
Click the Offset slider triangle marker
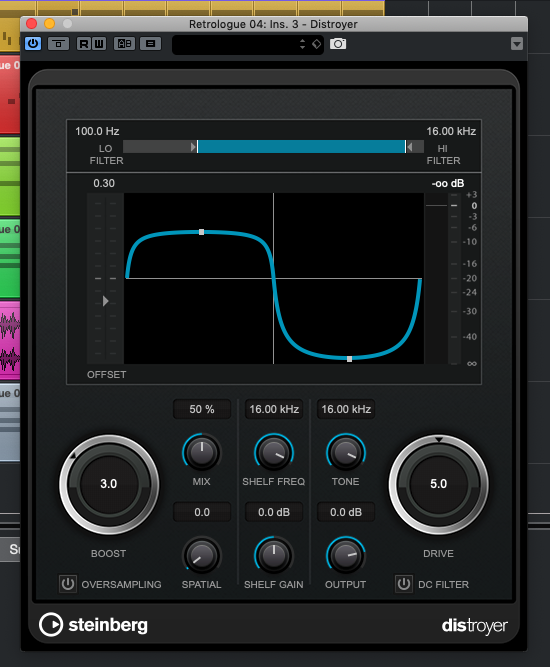[105, 301]
